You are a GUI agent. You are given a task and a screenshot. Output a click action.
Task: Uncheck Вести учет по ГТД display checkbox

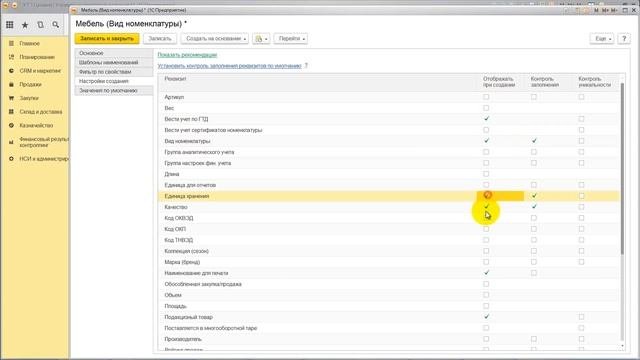click(486, 119)
